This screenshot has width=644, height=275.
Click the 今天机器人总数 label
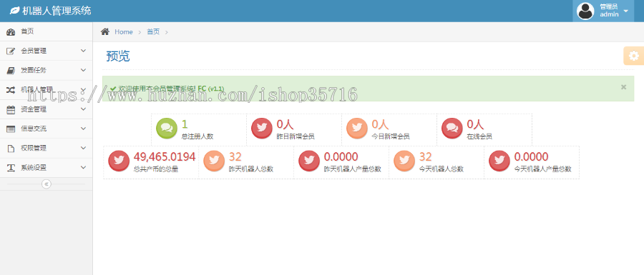click(441, 169)
